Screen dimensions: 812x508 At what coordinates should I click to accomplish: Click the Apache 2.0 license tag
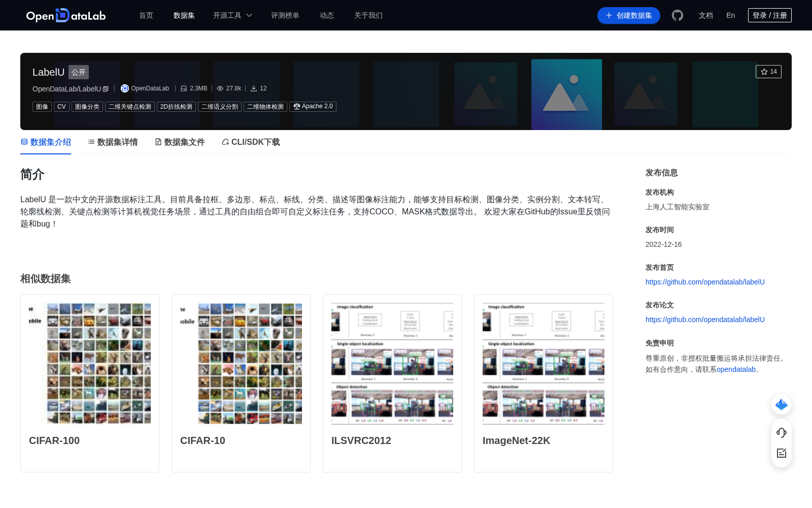click(x=313, y=107)
